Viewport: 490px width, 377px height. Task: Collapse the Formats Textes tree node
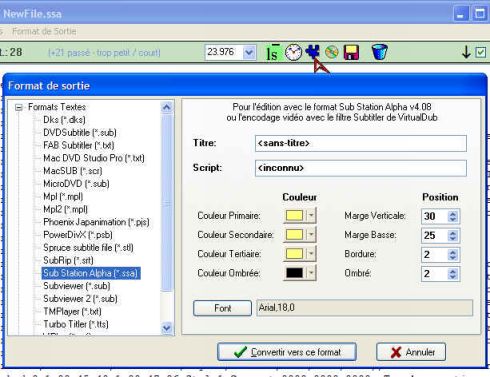point(19,107)
